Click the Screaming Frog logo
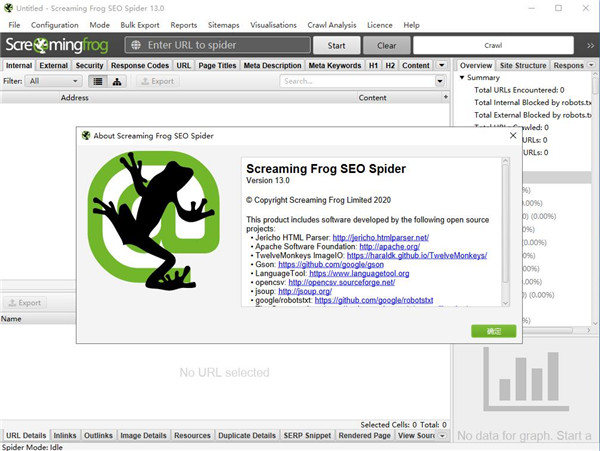 pos(59,45)
